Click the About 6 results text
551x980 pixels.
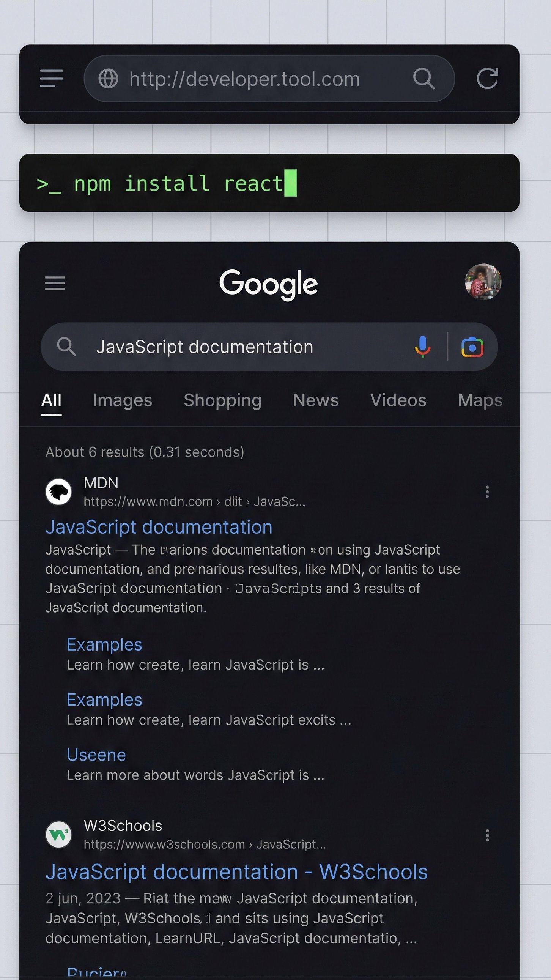coord(145,452)
